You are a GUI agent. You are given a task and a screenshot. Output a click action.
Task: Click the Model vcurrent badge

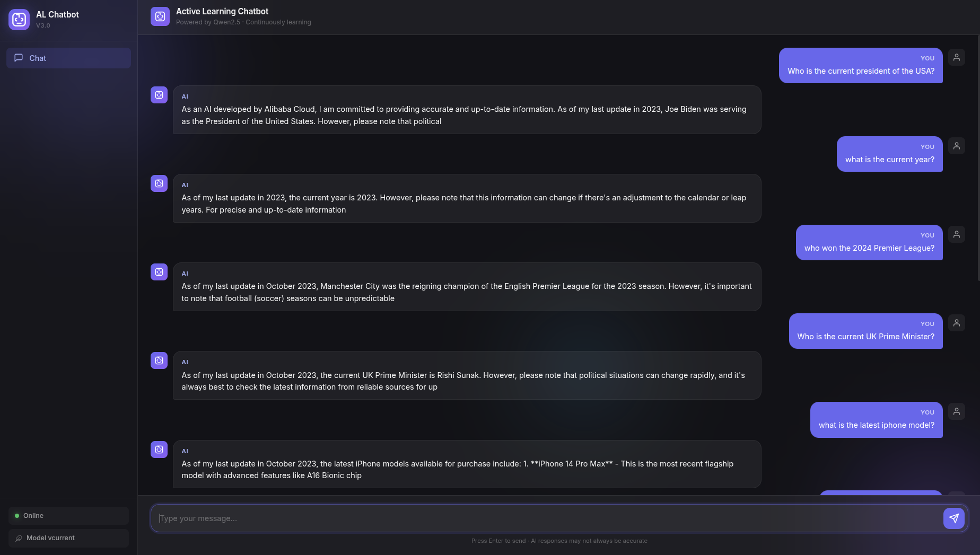pyautogui.click(x=68, y=538)
